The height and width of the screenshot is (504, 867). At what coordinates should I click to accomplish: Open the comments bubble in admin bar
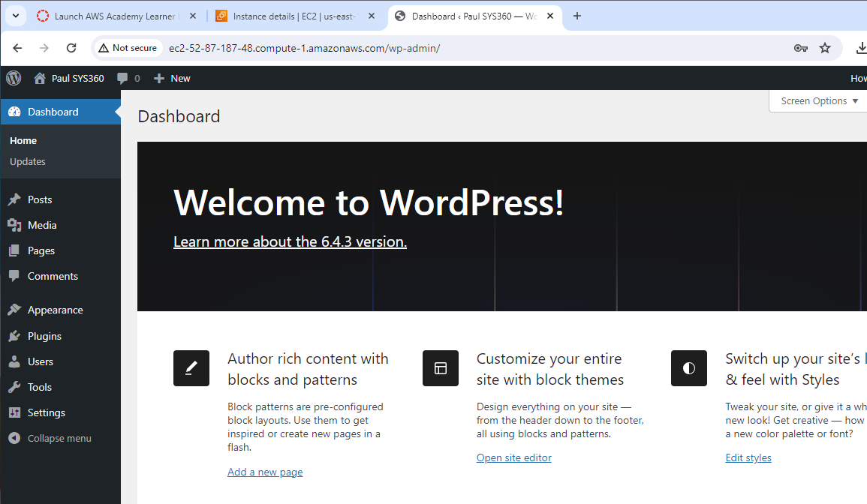click(128, 78)
